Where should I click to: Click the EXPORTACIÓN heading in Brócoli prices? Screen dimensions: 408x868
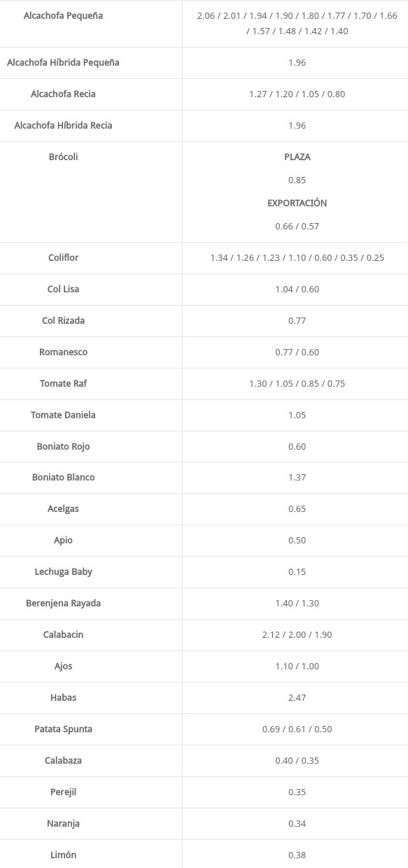pos(297,203)
